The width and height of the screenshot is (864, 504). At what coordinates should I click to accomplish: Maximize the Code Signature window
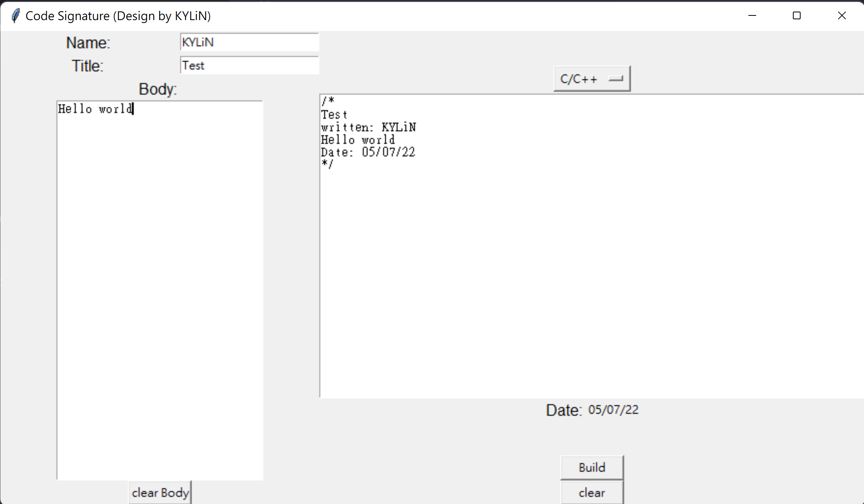click(x=796, y=15)
